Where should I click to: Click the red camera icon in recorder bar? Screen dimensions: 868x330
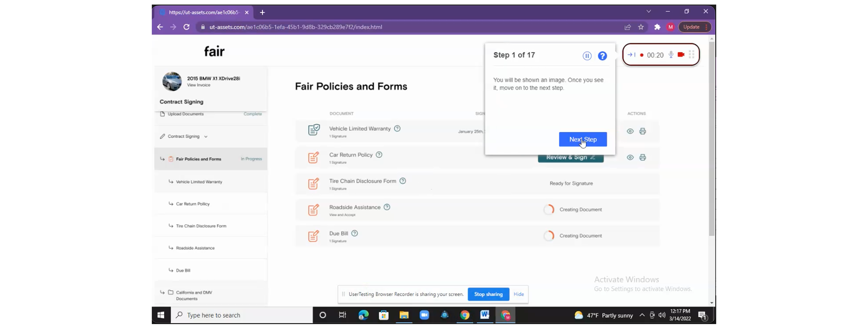pos(681,55)
